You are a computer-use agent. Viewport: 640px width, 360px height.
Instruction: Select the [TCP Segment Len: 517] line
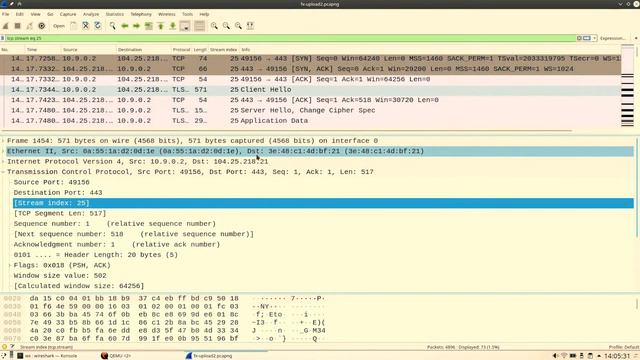point(60,213)
